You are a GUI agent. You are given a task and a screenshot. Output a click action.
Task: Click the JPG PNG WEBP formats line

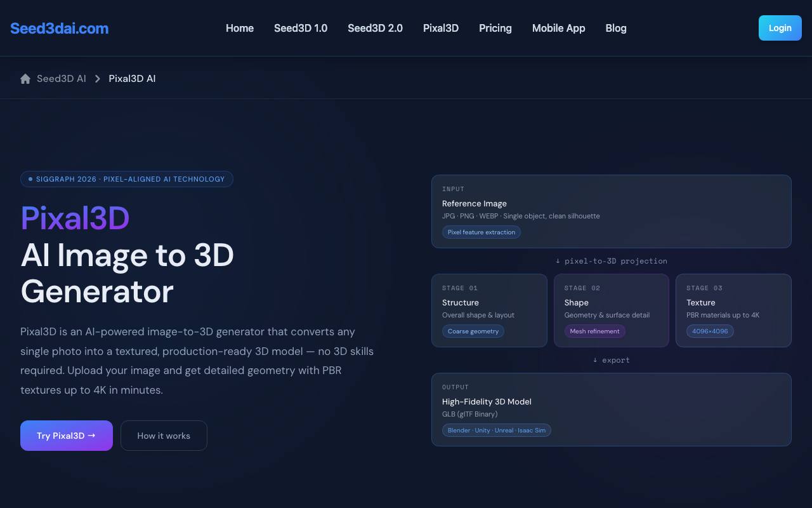521,216
